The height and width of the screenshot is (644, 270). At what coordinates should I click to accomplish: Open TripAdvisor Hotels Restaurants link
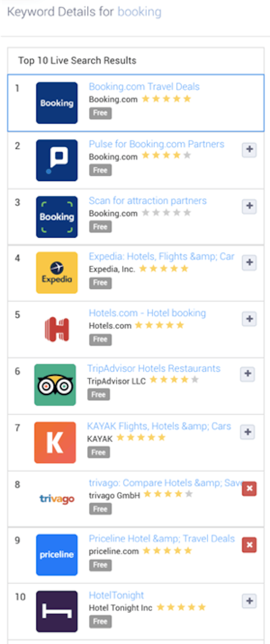154,368
